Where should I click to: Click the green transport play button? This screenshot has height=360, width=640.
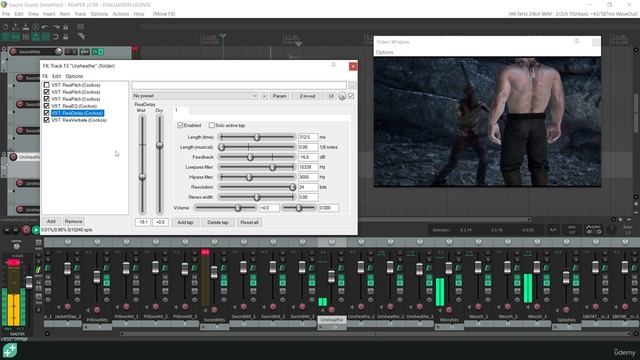[x=36, y=230]
